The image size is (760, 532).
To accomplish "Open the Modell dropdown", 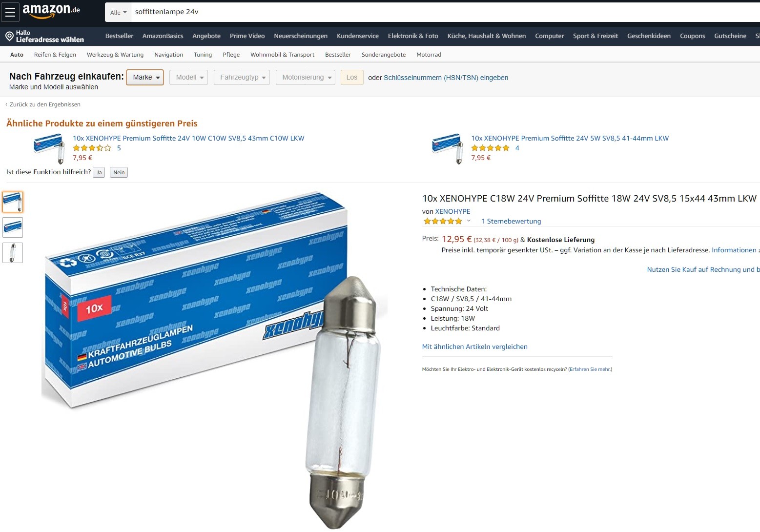I will [189, 77].
